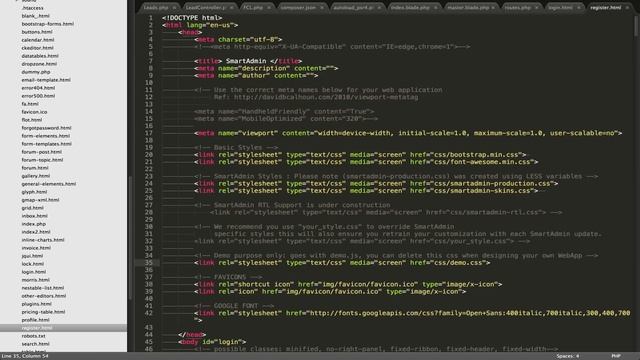Open .htaccess in the sidebar
Viewport: 640px width, 360px height.
[x=33, y=8]
